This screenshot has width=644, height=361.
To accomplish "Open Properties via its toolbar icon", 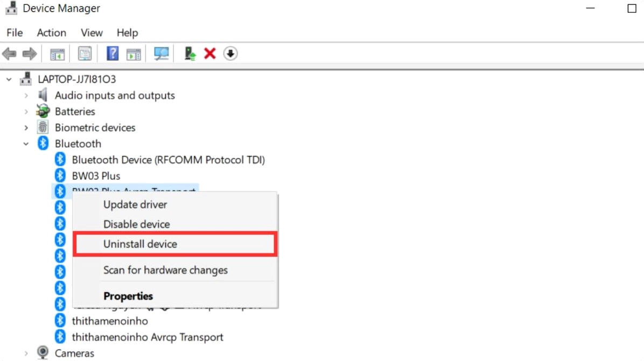I will [x=85, y=53].
